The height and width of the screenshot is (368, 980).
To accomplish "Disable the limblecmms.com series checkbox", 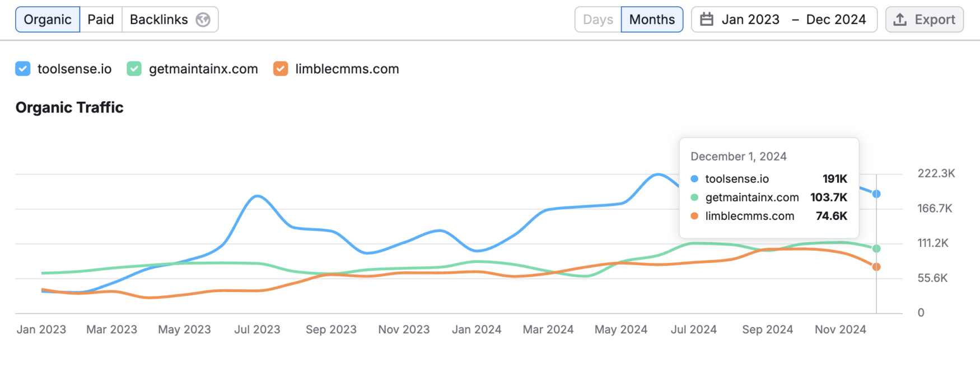I will pyautogui.click(x=281, y=69).
